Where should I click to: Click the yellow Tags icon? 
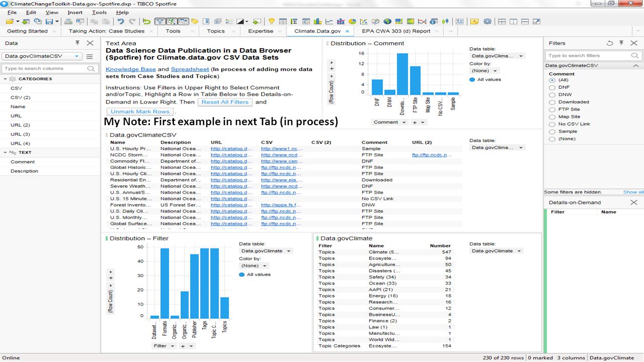195,22
